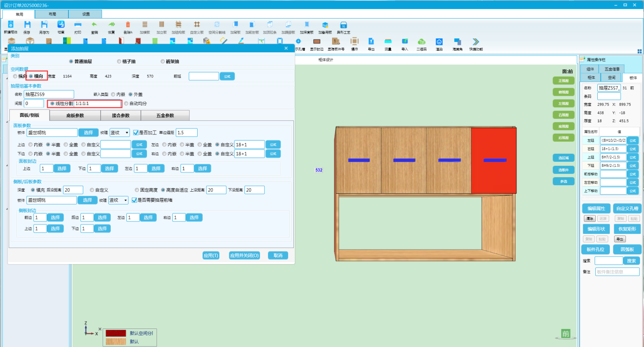The width and height of the screenshot is (644, 347).
Task: Toggle the 是否加工 checkbox
Action: tap(136, 132)
